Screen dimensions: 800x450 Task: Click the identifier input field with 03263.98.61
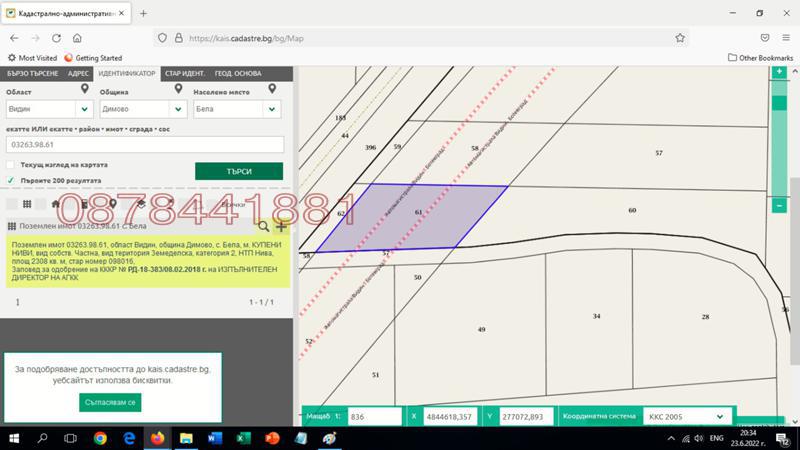(145, 145)
